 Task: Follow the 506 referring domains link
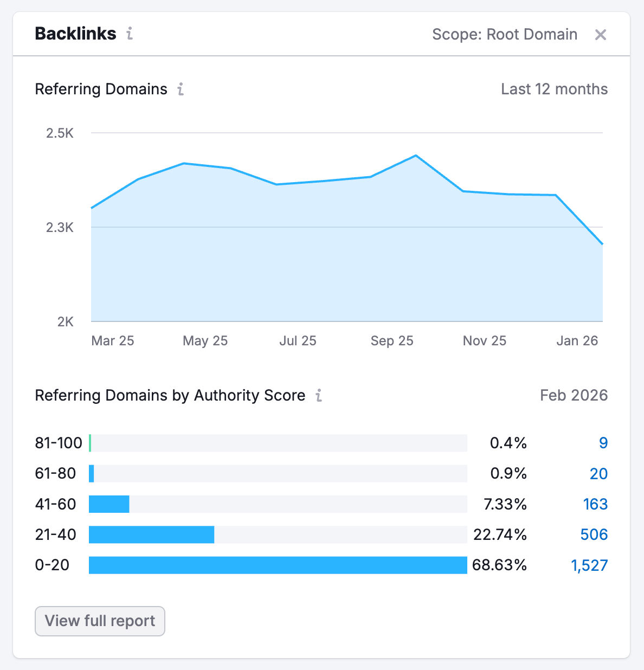pyautogui.click(x=595, y=534)
